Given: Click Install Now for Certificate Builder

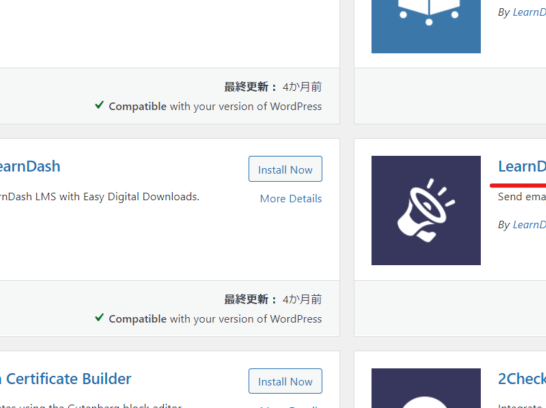Looking at the screenshot, I should (285, 381).
